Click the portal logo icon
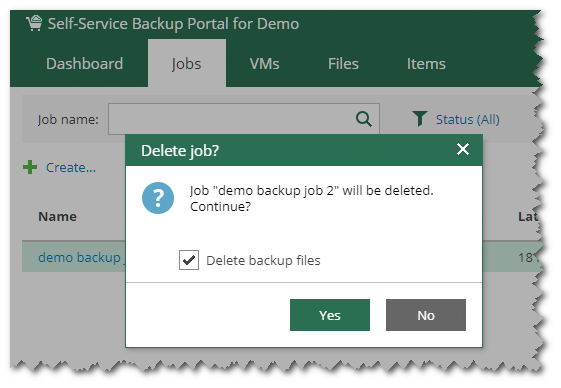Viewport: 561px width, 388px height. [34, 23]
